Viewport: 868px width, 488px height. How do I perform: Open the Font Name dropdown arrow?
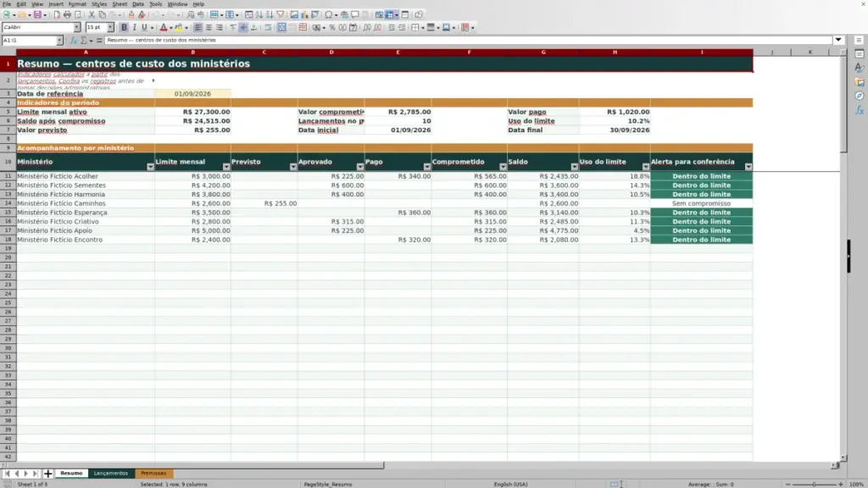(x=76, y=28)
